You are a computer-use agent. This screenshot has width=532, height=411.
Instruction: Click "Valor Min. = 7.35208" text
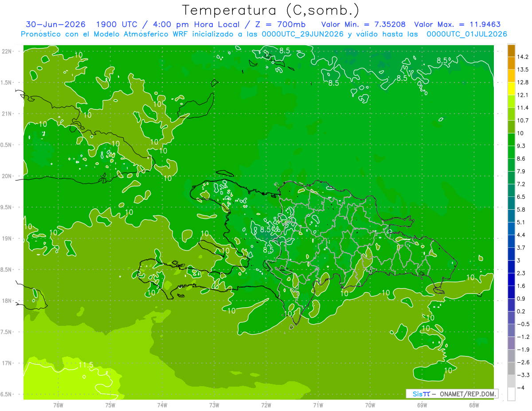pyautogui.click(x=363, y=24)
